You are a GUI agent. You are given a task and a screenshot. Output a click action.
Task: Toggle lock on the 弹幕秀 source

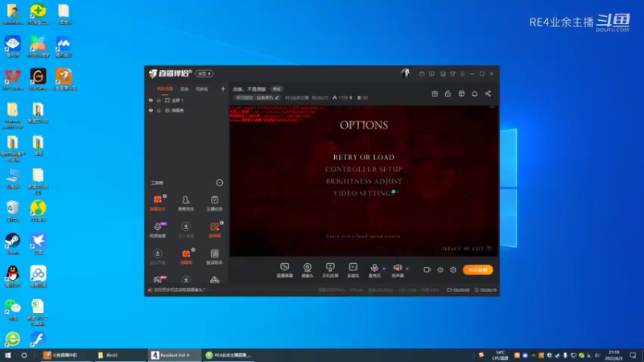[x=159, y=110]
